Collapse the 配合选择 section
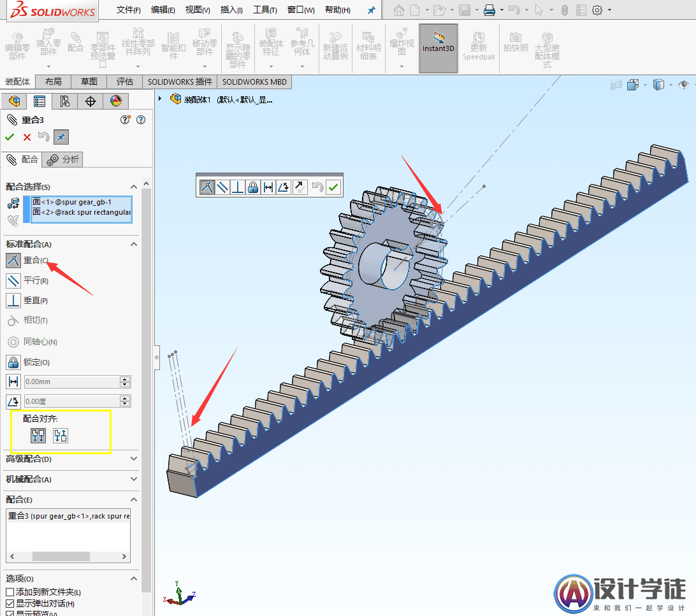Image resolution: width=696 pixels, height=616 pixels. click(134, 187)
